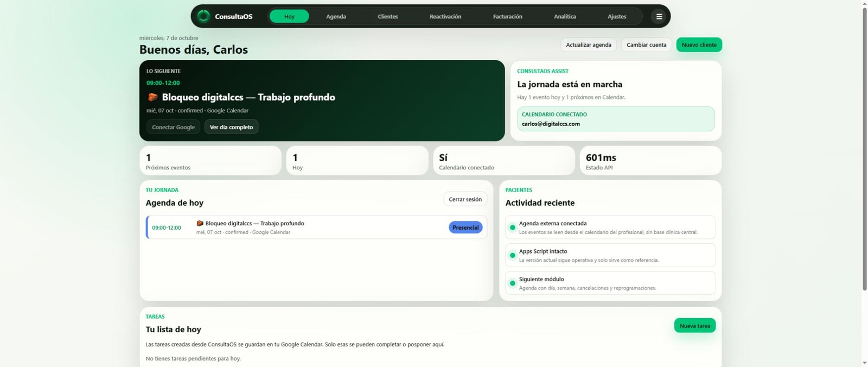This screenshot has height=367, width=868.
Task: Click the Hoy stat card
Action: 358,161
